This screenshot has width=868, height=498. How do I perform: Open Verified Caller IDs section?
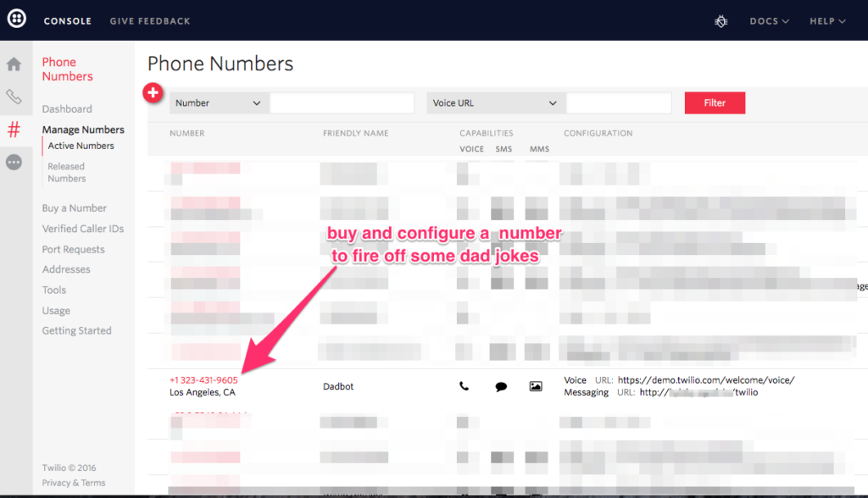pyautogui.click(x=83, y=229)
